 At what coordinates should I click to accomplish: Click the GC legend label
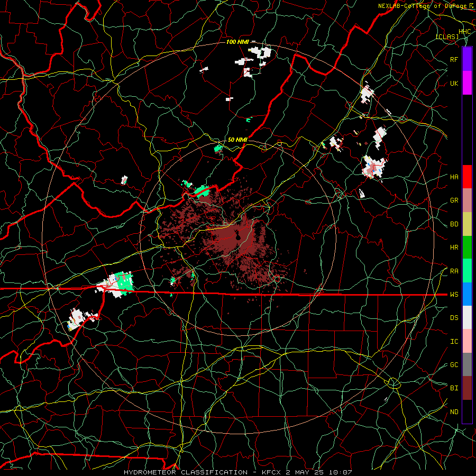pyautogui.click(x=454, y=365)
